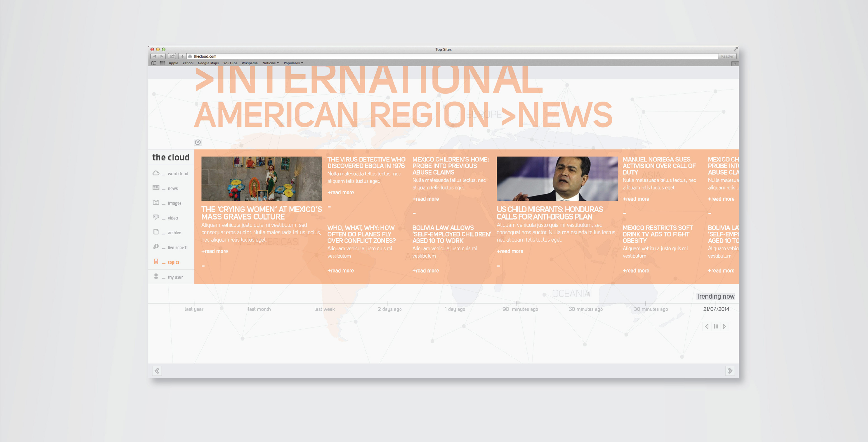868x442 pixels.
Task: Read more on Manuel Noriega Activision article
Action: tap(635, 199)
